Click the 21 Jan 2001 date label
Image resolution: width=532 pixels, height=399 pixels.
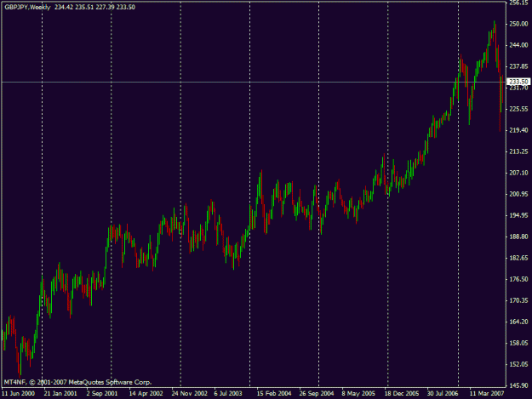pyautogui.click(x=60, y=394)
